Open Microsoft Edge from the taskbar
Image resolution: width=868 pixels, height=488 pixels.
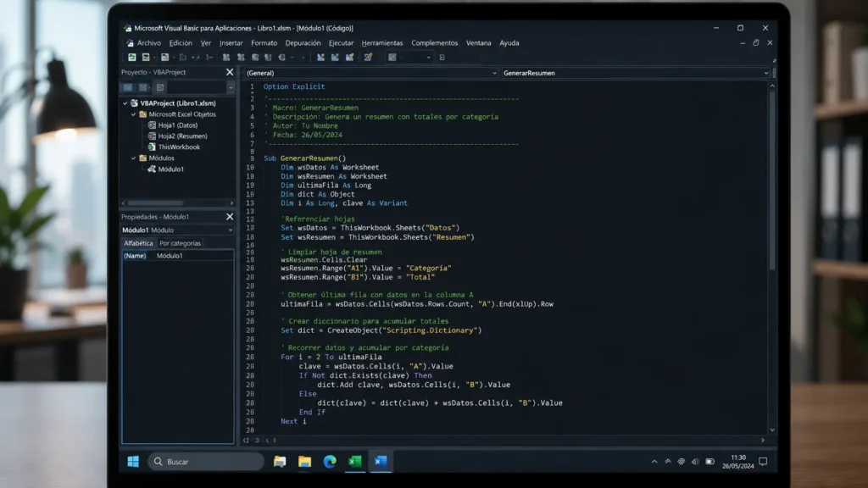pos(330,462)
